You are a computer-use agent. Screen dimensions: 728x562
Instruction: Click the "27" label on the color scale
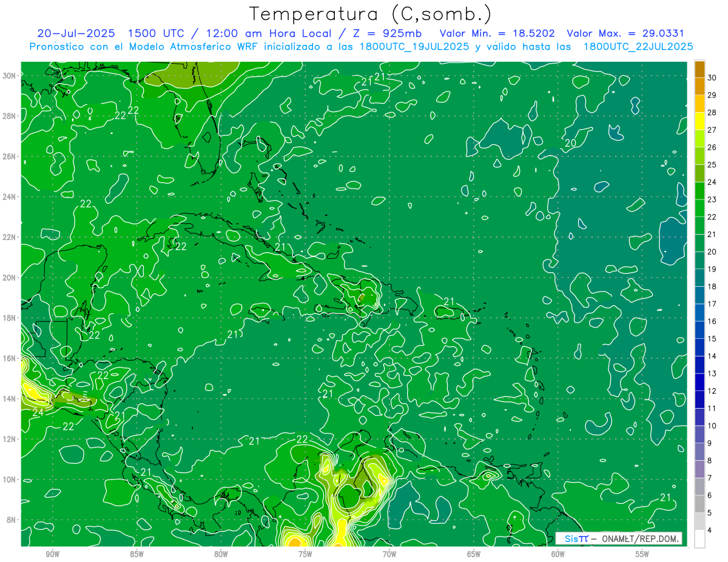712,130
